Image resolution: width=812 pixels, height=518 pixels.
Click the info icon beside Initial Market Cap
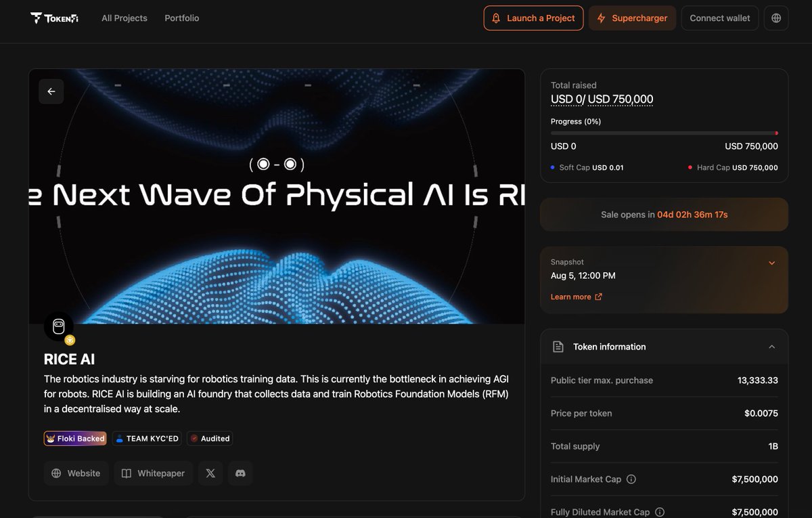coord(631,479)
